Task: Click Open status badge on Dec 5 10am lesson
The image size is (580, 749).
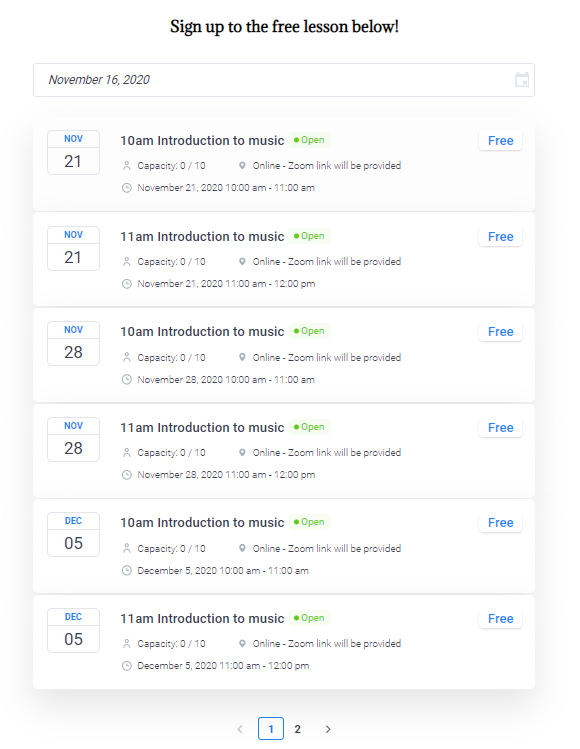Action: pos(309,522)
